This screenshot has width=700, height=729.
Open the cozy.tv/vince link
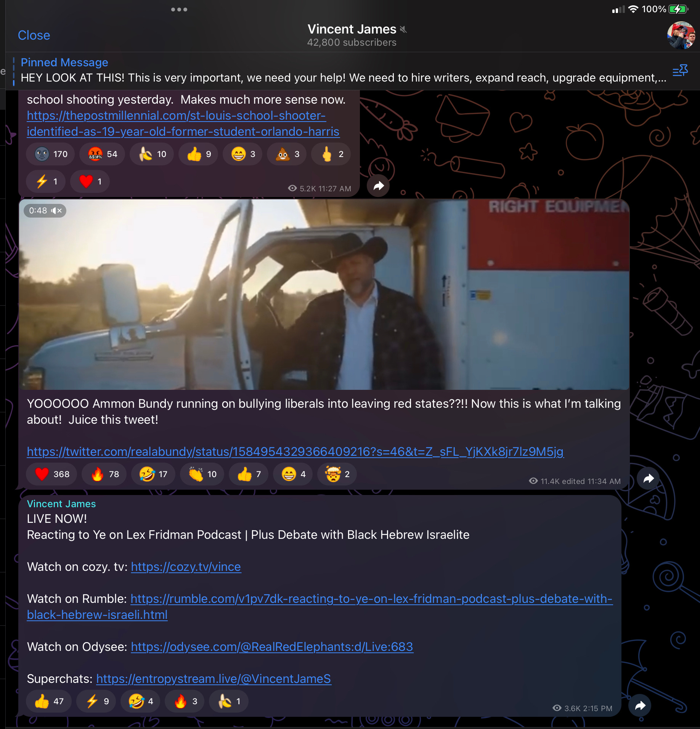tap(186, 567)
